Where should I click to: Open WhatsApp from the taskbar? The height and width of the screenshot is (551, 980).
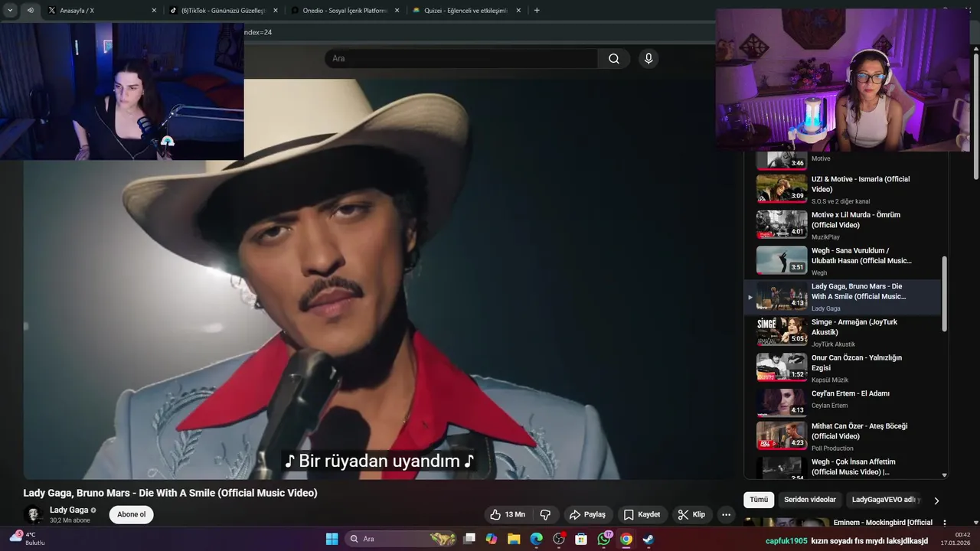click(604, 539)
